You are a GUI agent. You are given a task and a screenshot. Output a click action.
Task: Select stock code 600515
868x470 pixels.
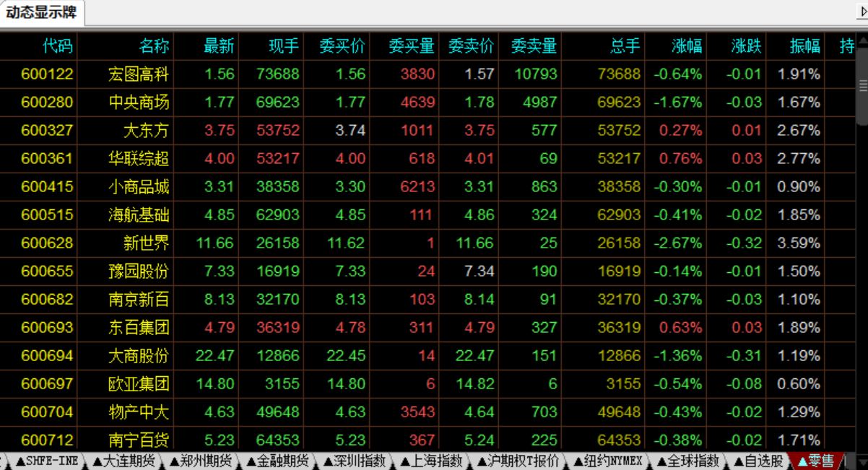[x=47, y=215]
